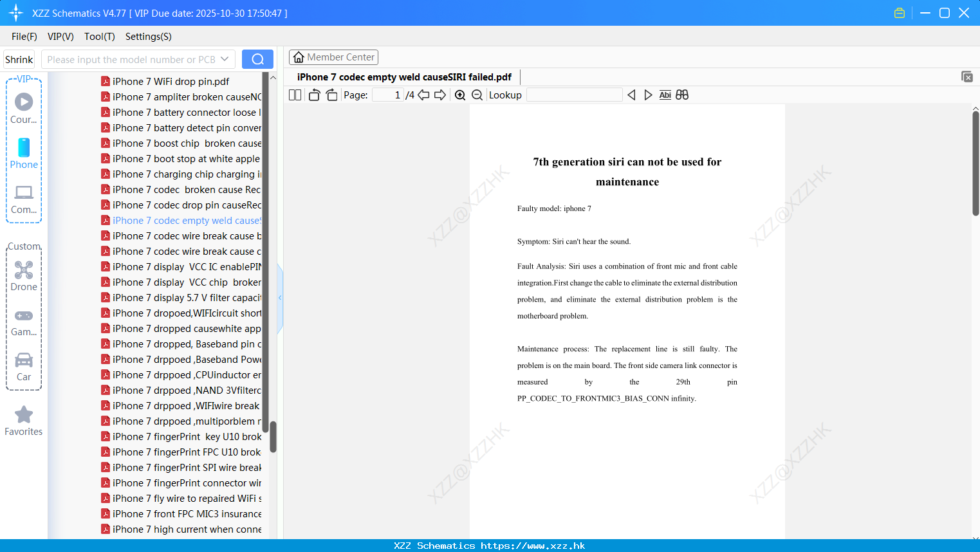This screenshot has width=980, height=552.
Task: Open the VIP(V) menu
Action: pos(60,37)
